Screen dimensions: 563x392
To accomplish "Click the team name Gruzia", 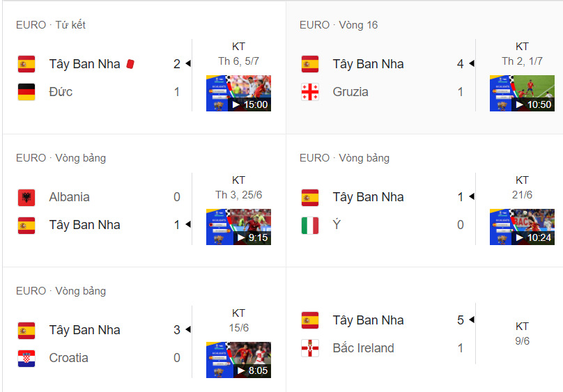I will pos(350,92).
